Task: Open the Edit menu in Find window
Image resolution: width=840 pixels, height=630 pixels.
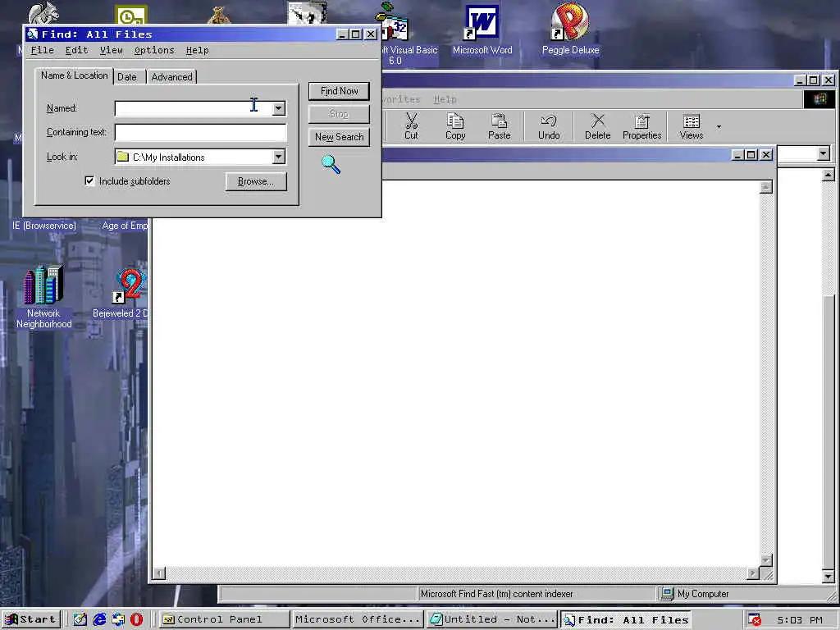Action: click(x=76, y=50)
